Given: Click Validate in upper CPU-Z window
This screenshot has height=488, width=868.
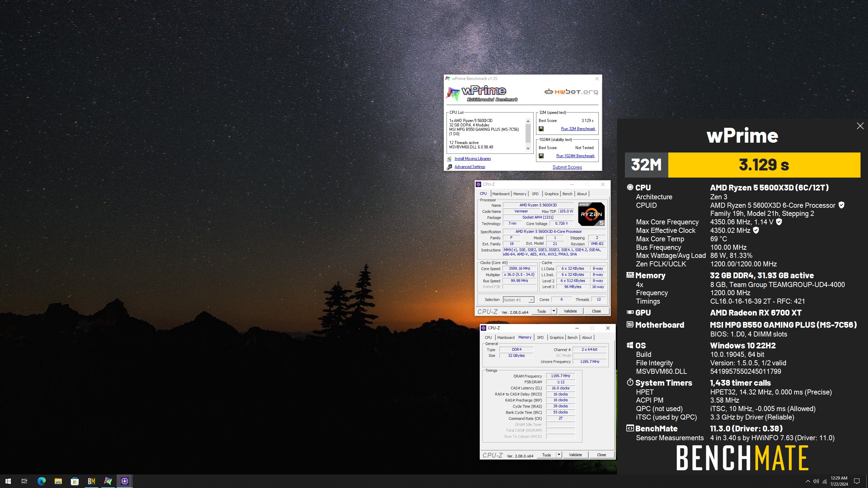Looking at the screenshot, I should click(570, 311).
